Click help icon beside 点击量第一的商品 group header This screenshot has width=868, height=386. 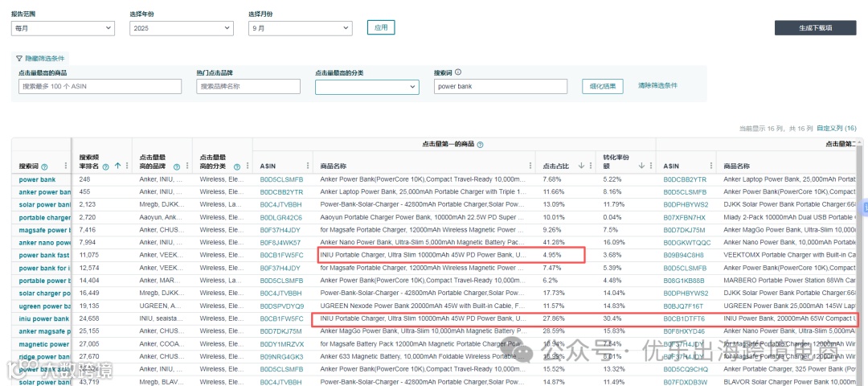pyautogui.click(x=480, y=145)
